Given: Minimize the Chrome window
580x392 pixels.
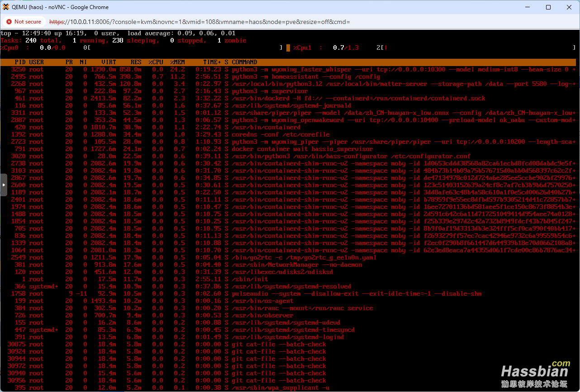Looking at the screenshot, I should click(528, 7).
